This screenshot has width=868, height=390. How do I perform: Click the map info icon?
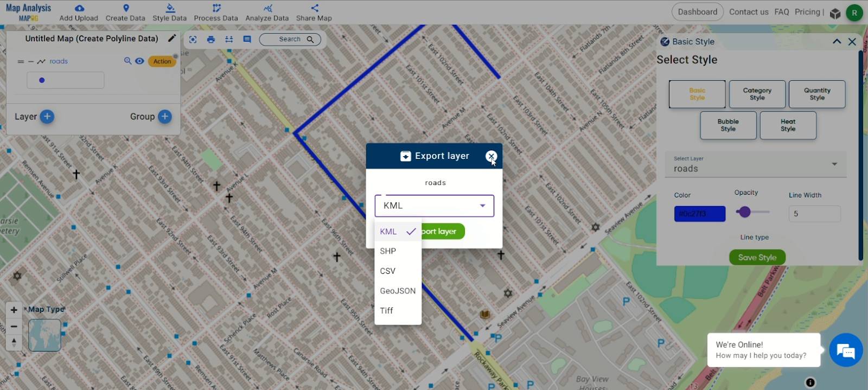810,382
